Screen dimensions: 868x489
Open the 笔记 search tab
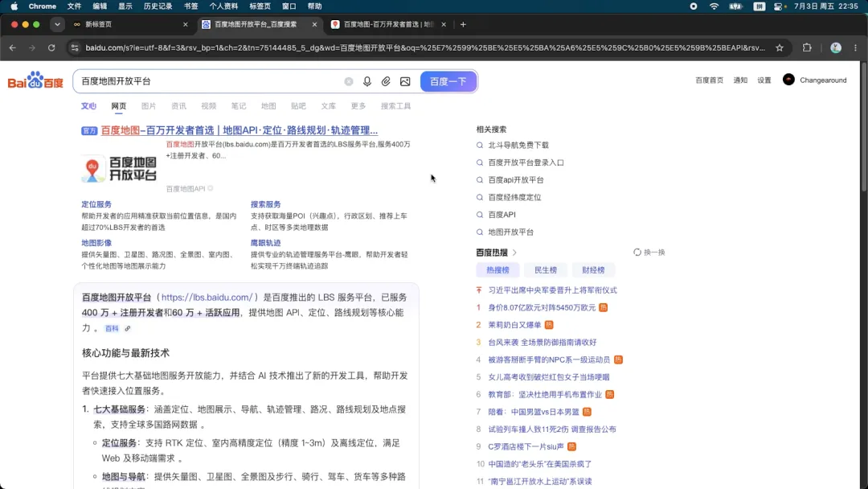[x=239, y=106]
